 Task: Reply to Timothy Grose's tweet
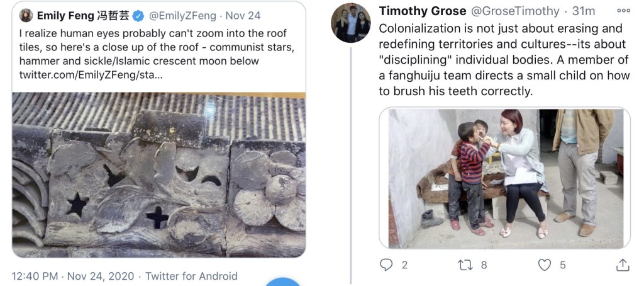pos(386,265)
